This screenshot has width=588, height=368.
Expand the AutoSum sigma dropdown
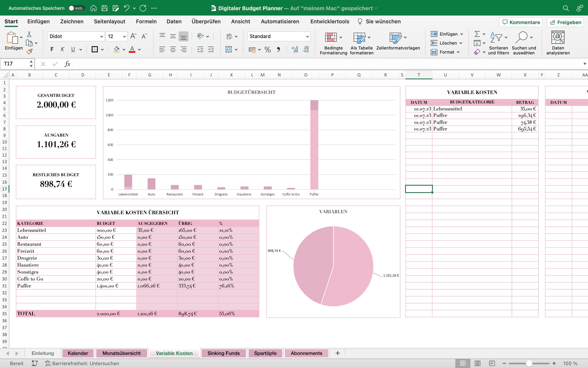pos(484,34)
